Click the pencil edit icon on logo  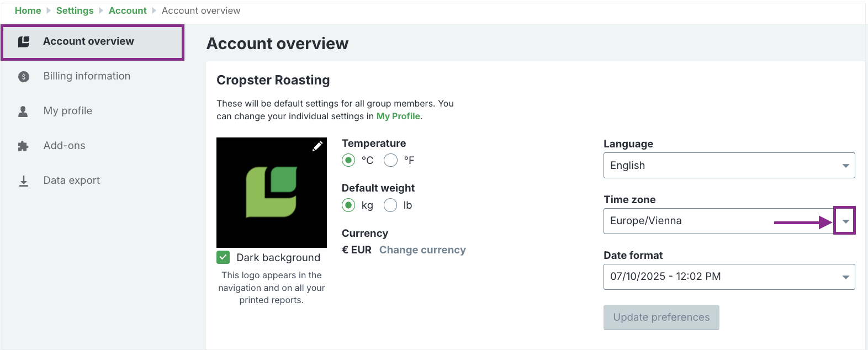pyautogui.click(x=317, y=146)
